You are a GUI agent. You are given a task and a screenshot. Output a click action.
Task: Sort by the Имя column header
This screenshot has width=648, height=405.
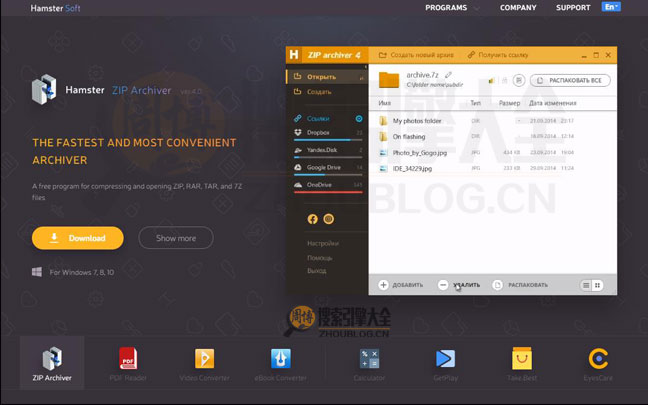(384, 103)
